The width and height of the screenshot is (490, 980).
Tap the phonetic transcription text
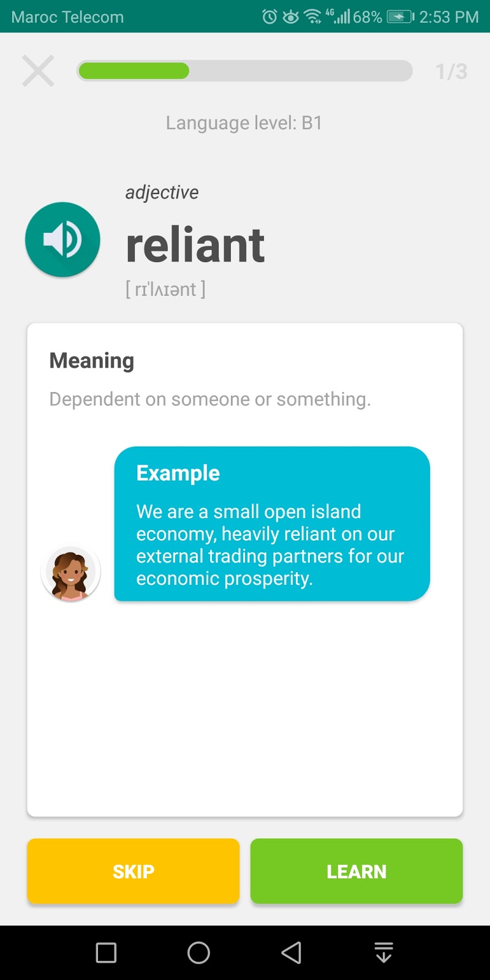click(x=165, y=289)
